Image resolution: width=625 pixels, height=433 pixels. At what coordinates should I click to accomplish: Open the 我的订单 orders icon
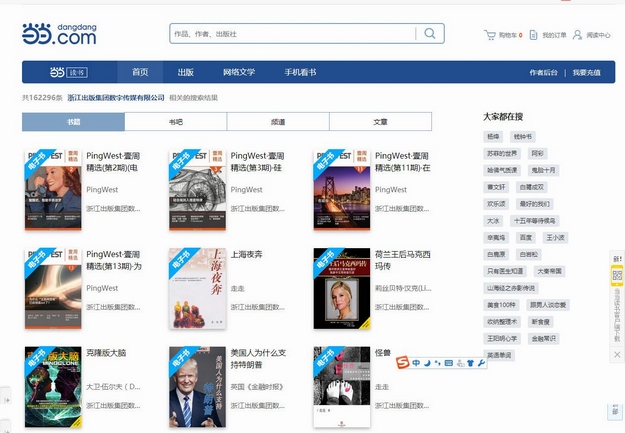(533, 35)
